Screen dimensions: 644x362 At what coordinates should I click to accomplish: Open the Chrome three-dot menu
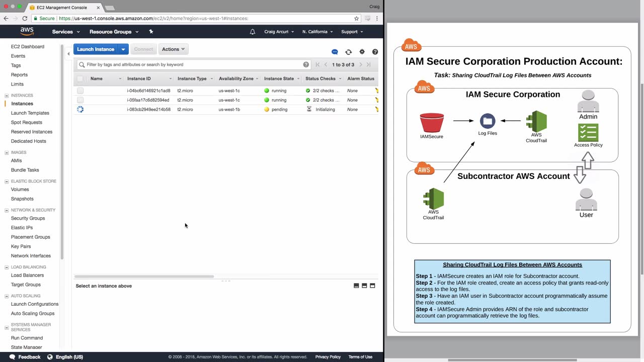[x=377, y=19]
